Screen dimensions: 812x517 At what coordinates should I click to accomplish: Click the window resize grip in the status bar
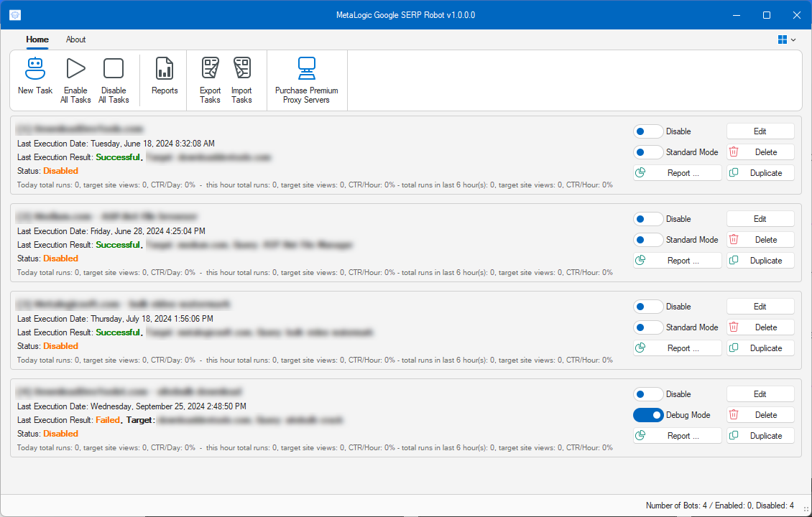click(x=806, y=510)
